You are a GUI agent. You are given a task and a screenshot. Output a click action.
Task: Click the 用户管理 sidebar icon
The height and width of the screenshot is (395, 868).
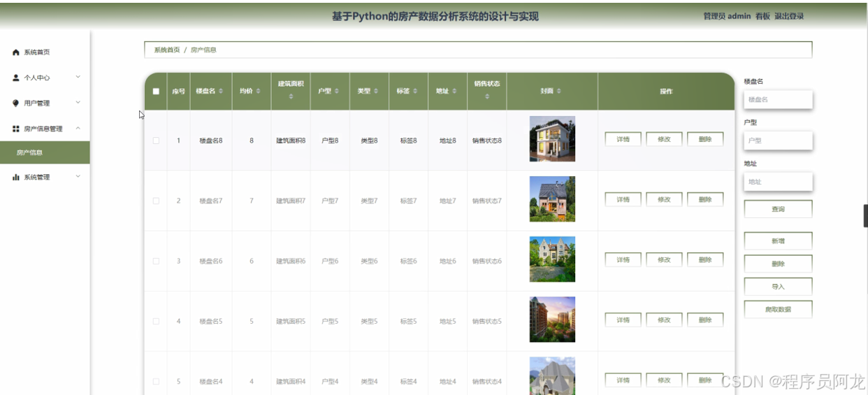(x=16, y=103)
